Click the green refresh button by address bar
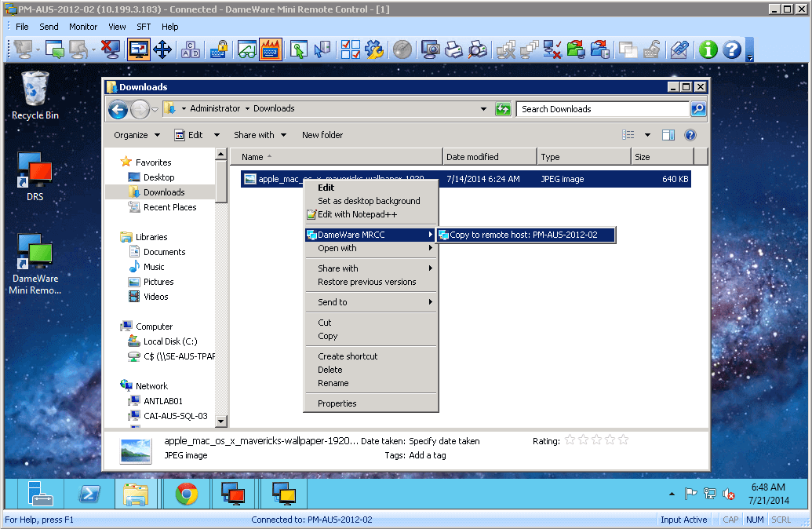The width and height of the screenshot is (812, 529). pyautogui.click(x=503, y=109)
